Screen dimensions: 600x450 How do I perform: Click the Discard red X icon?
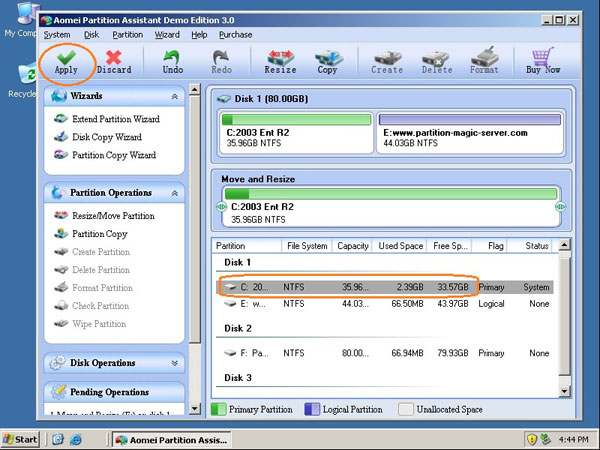pyautogui.click(x=113, y=56)
